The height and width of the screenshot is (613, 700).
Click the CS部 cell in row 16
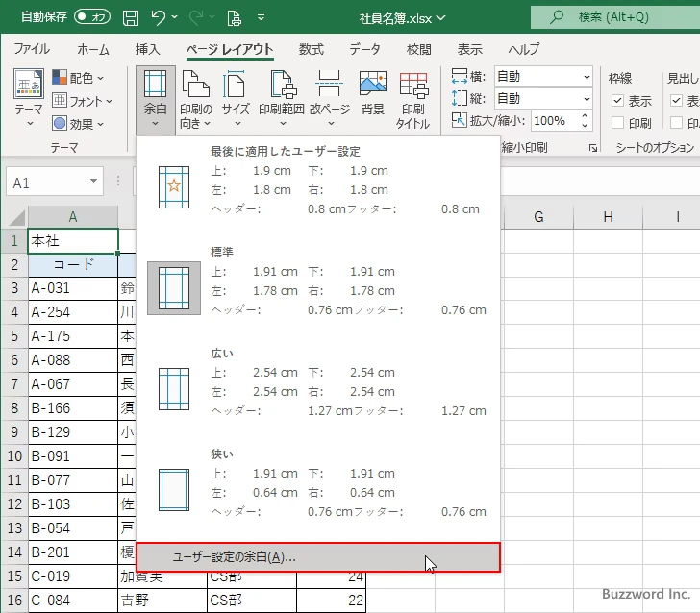coord(252,601)
